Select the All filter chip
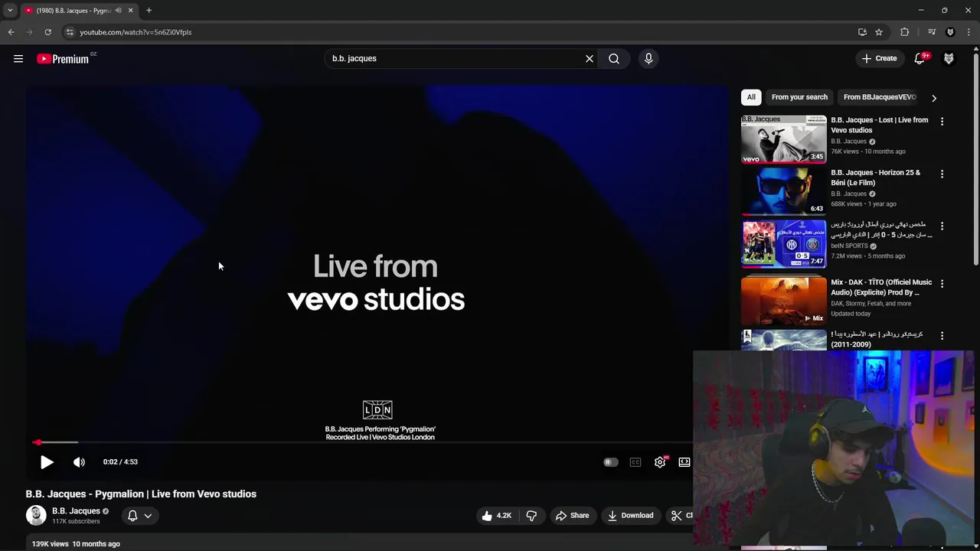 [751, 97]
